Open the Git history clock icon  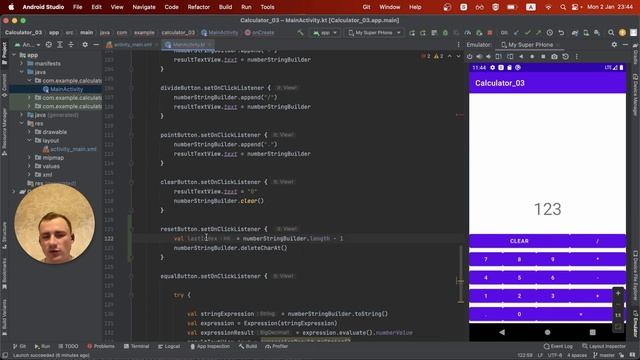550,33
